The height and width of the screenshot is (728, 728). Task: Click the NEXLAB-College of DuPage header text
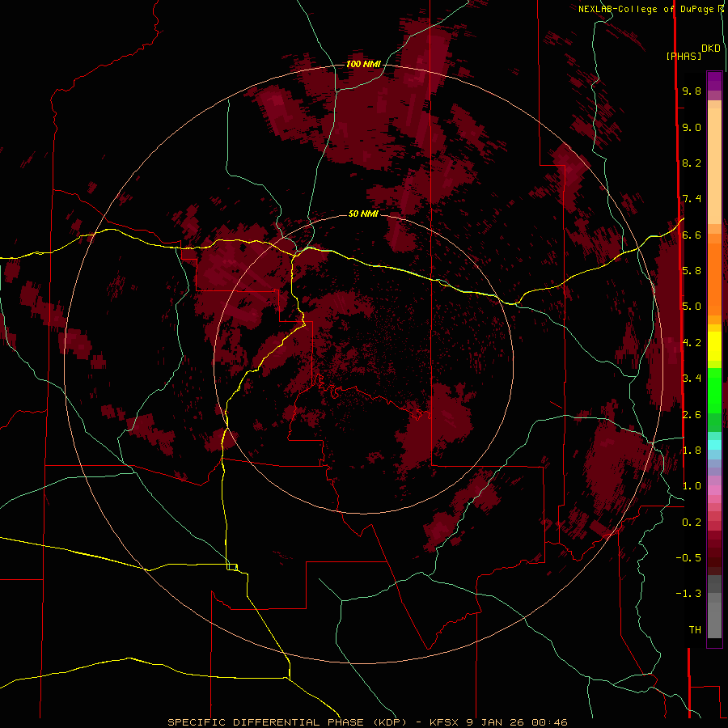645,9
